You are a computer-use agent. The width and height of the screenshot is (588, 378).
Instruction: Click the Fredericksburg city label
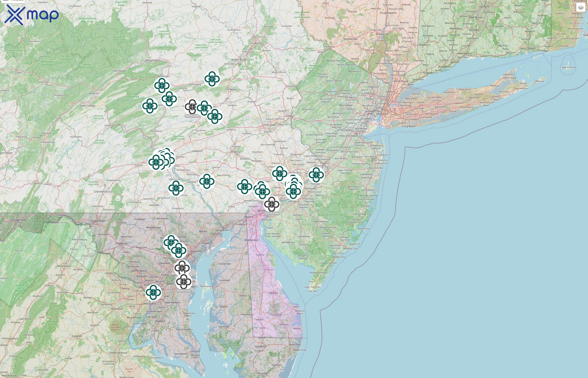[118, 353]
